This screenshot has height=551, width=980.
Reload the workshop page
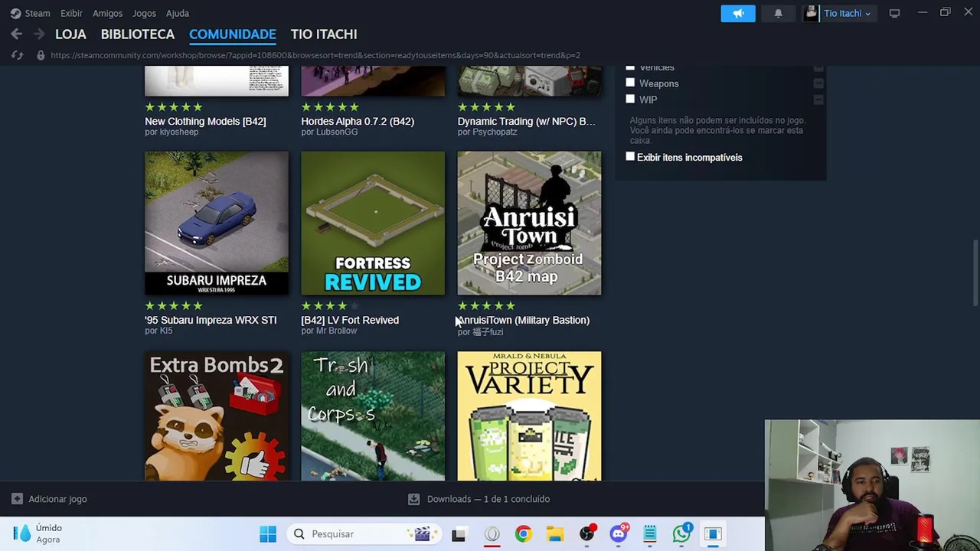coord(18,55)
